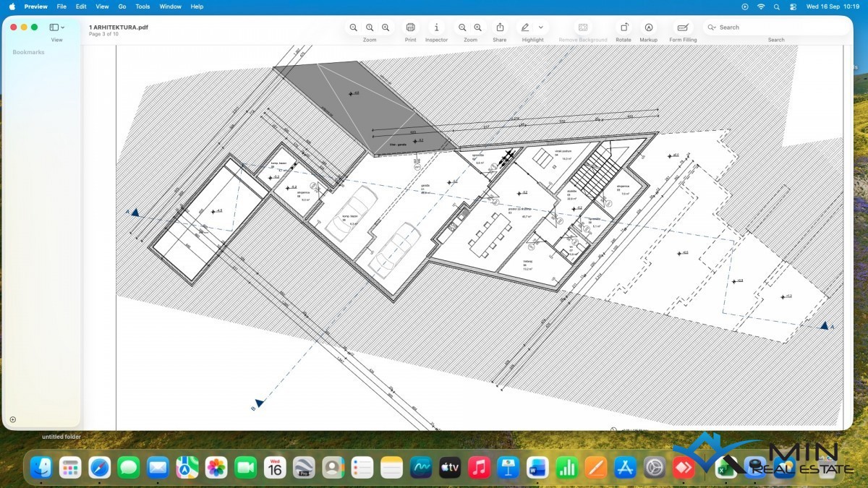Open Control Center from the menu bar
This screenshot has width=868, height=488.
(793, 7)
